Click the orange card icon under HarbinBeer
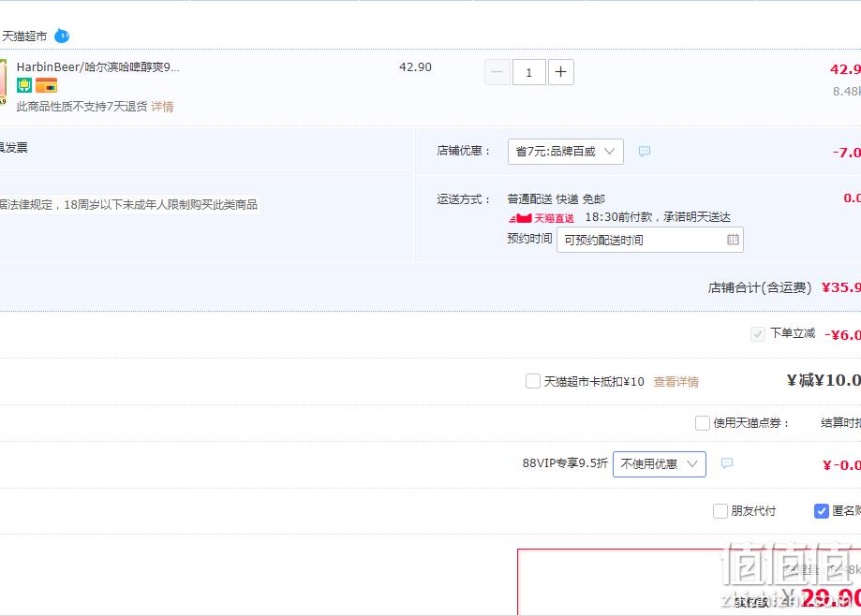The image size is (861, 616). 46,85
